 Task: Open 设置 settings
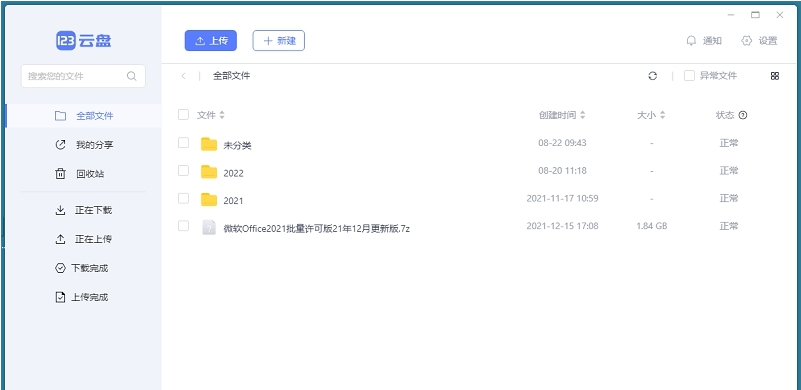(759, 41)
